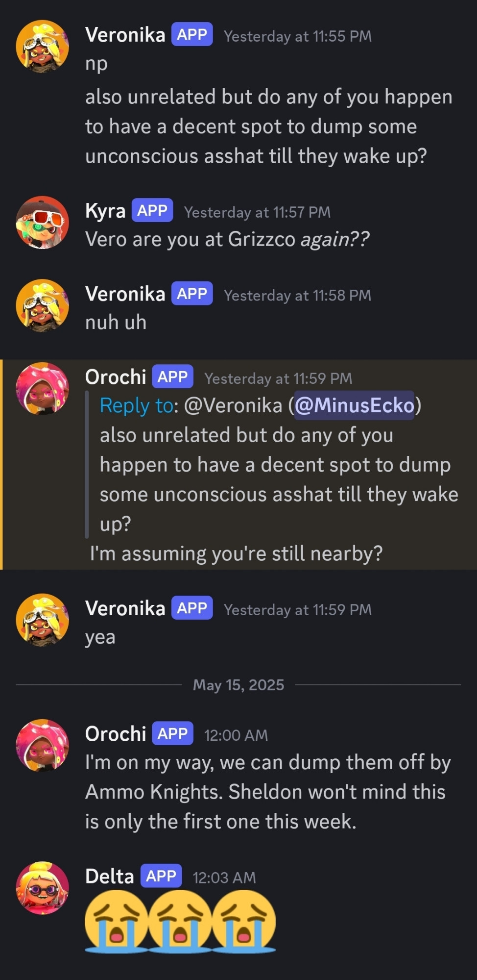477x980 pixels.
Task: Open Delta's avatar picture
Action: click(42, 888)
